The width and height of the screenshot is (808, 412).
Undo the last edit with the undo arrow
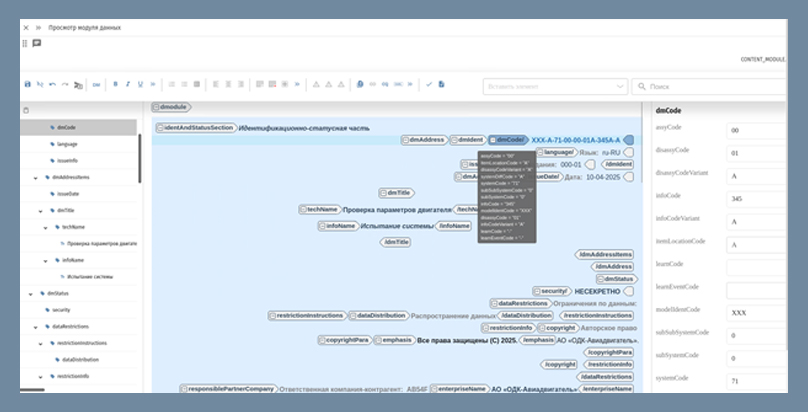click(x=53, y=84)
